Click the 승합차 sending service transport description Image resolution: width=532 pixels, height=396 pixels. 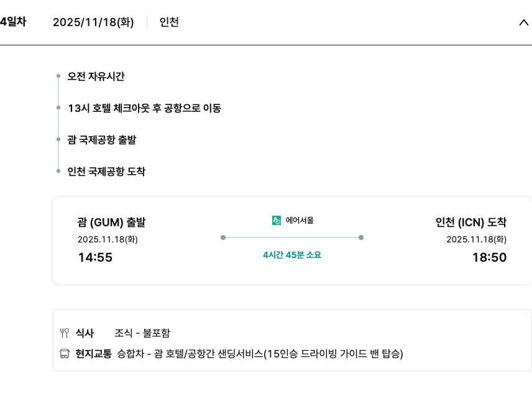260,354
